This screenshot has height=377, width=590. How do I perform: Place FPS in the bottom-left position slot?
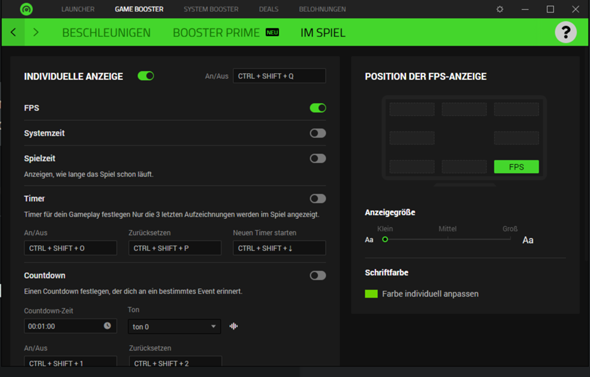coord(412,167)
